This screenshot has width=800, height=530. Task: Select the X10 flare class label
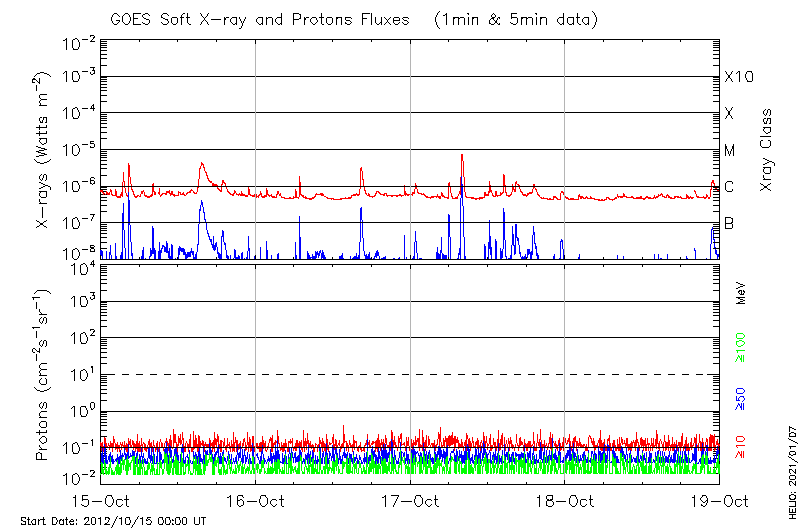pos(737,77)
